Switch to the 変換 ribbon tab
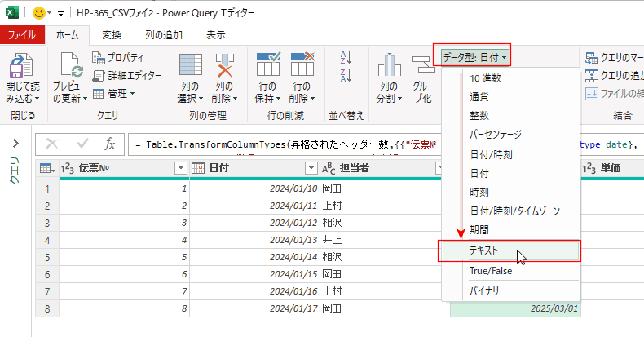Image resolution: width=644 pixels, height=337 pixels. [112, 34]
